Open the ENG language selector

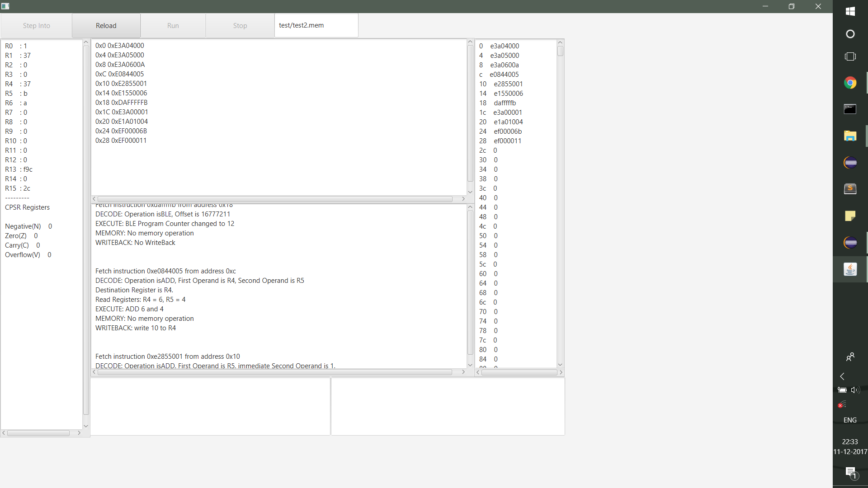coord(850,419)
